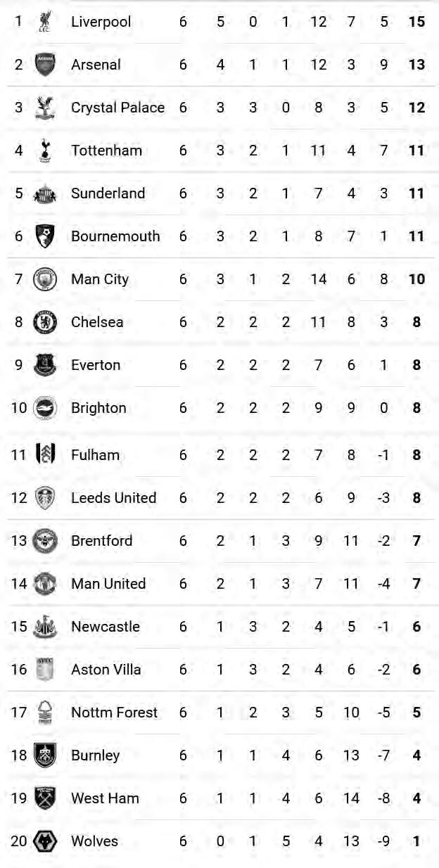Image resolution: width=439 pixels, height=868 pixels.
Task: Click the Liverpool club crest
Action: 45,21
